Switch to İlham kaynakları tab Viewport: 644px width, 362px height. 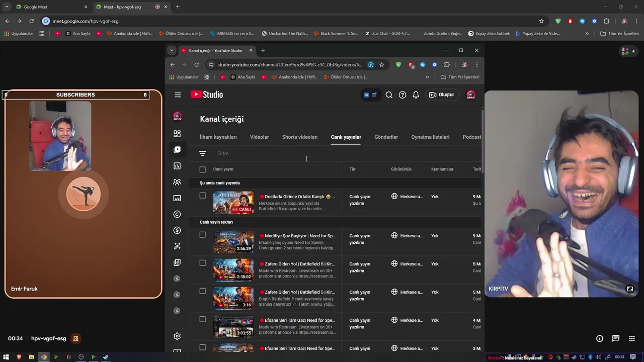tap(218, 137)
